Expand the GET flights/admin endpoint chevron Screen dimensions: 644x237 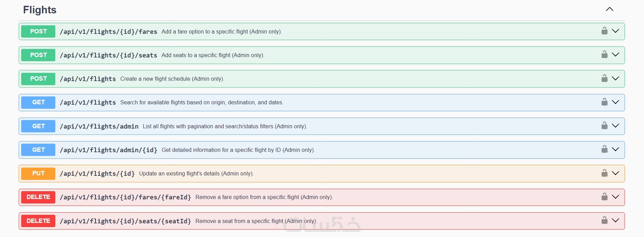pos(615,126)
